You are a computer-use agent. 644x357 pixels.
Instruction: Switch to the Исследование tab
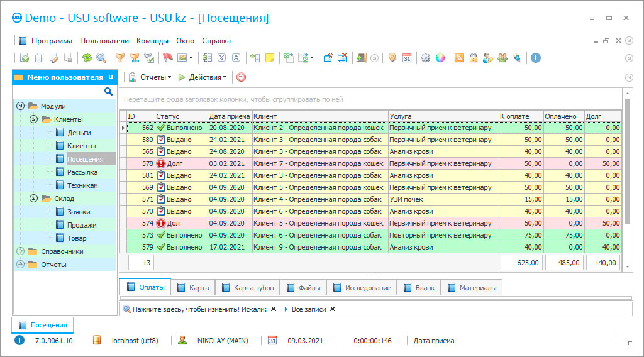(x=362, y=288)
